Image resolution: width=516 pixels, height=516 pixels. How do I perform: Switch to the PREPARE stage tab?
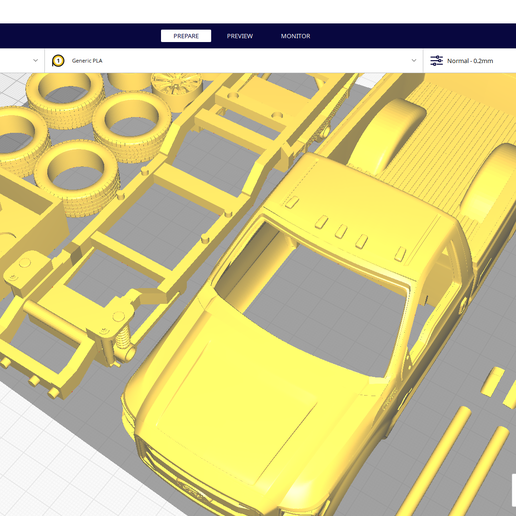(x=186, y=36)
